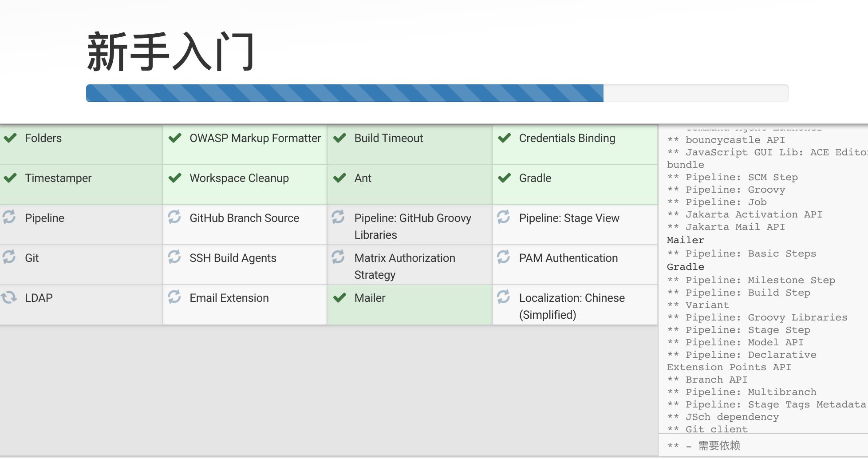This screenshot has height=459, width=868.
Task: Click the pending icon next to Email Extension
Action: pos(174,297)
